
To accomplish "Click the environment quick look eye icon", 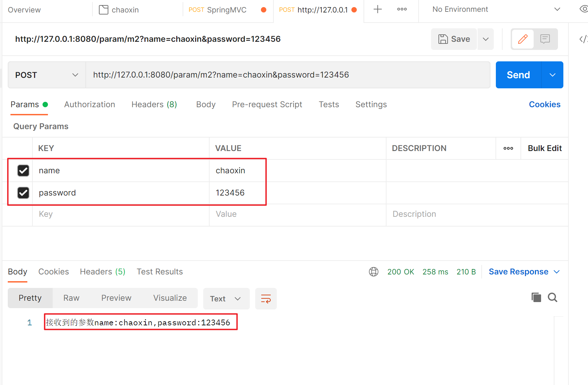I will 584,9.
